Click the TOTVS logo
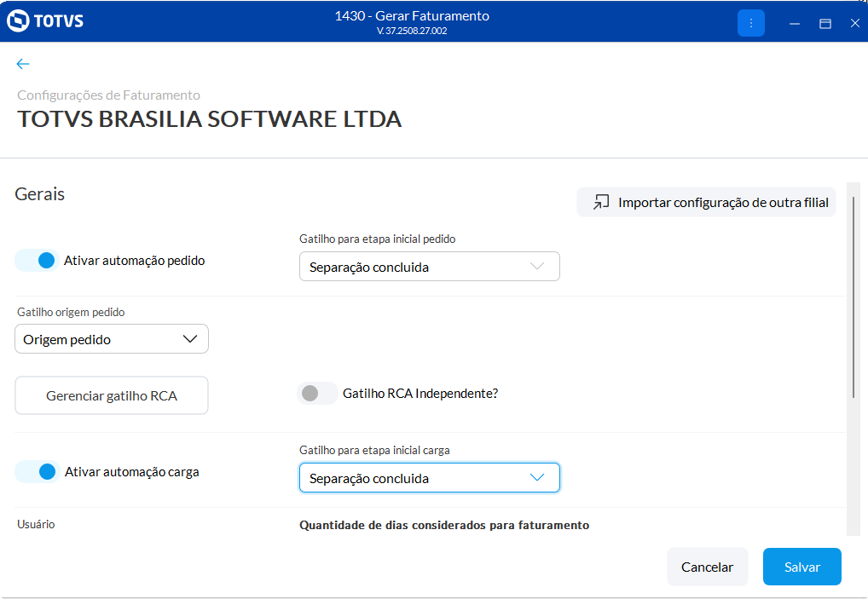Screen dimensions: 868x599 [x=45, y=21]
